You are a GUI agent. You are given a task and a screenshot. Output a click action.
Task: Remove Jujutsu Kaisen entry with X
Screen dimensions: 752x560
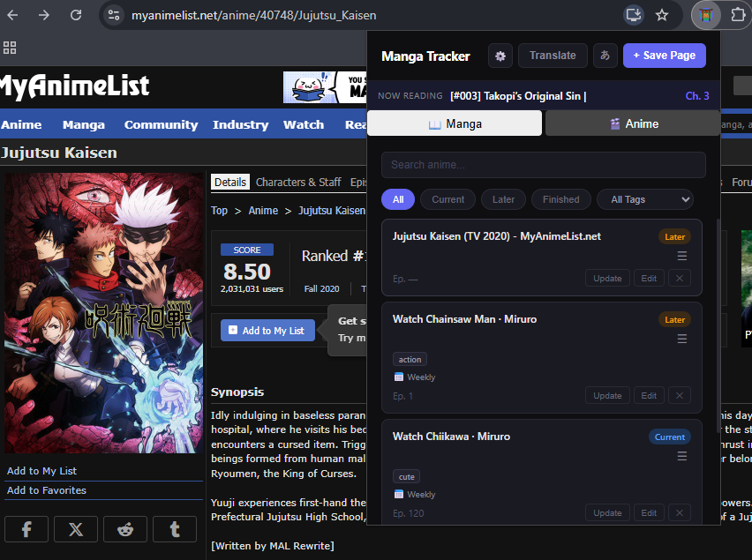679,279
